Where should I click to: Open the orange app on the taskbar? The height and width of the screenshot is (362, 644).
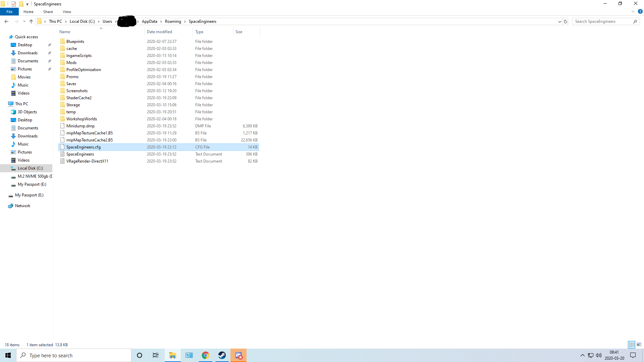pyautogui.click(x=238, y=355)
